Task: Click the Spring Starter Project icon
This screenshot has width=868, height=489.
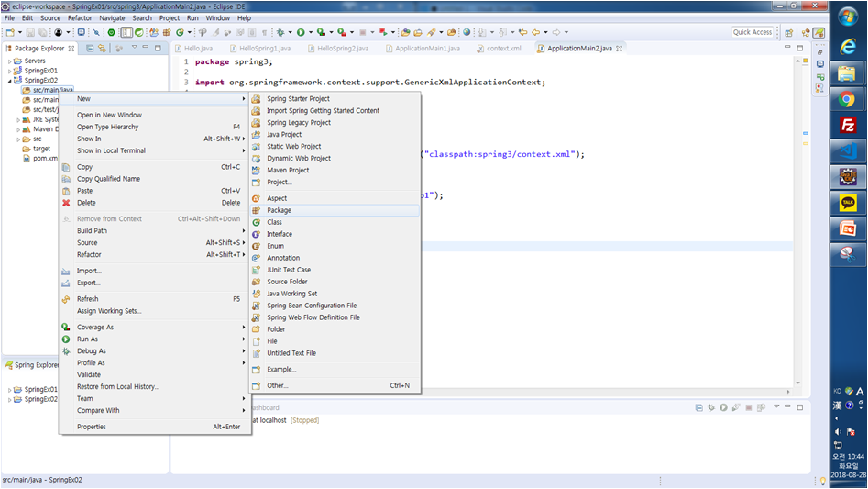Action: click(x=256, y=98)
